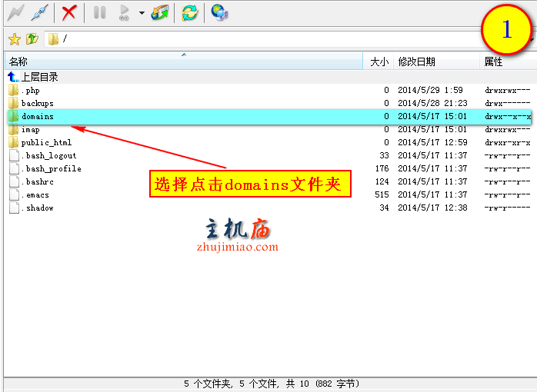Open the globe Site Manager icon

click(219, 12)
